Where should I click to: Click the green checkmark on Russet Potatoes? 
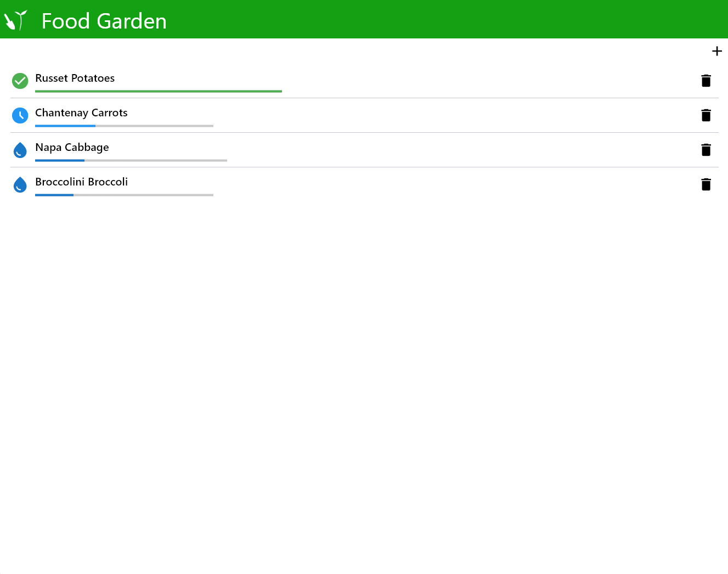[x=20, y=81]
